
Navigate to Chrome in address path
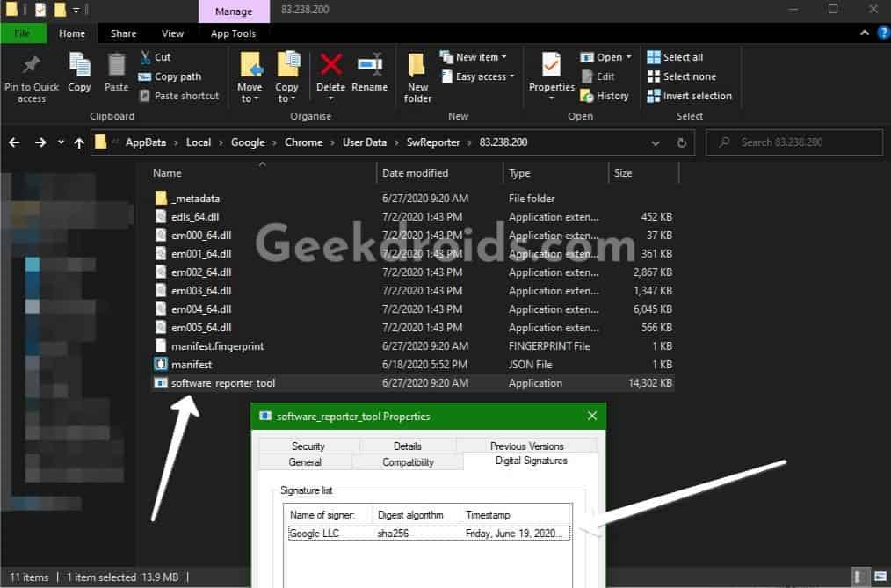tap(303, 142)
